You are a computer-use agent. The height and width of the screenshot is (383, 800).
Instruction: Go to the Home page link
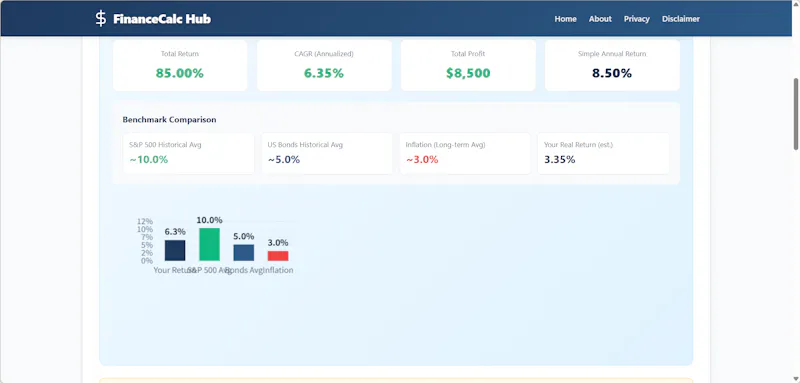(565, 19)
